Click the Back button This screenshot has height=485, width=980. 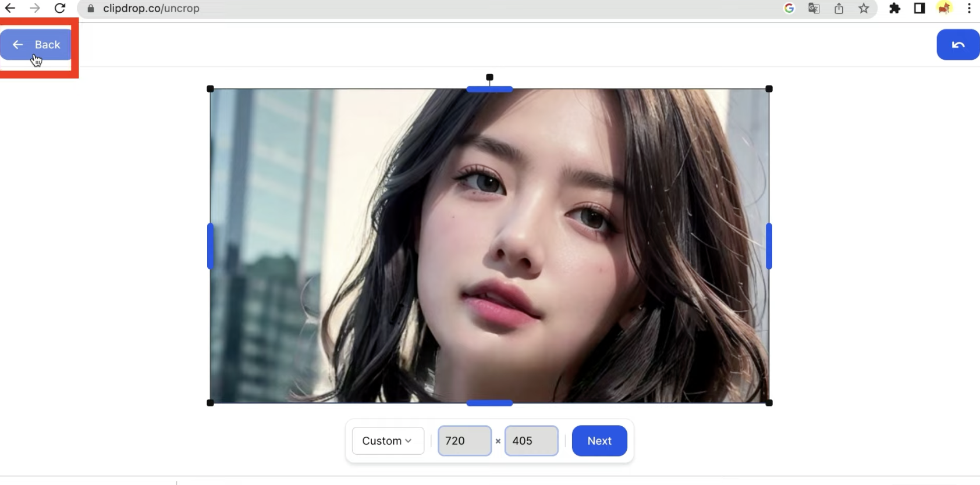coord(35,45)
